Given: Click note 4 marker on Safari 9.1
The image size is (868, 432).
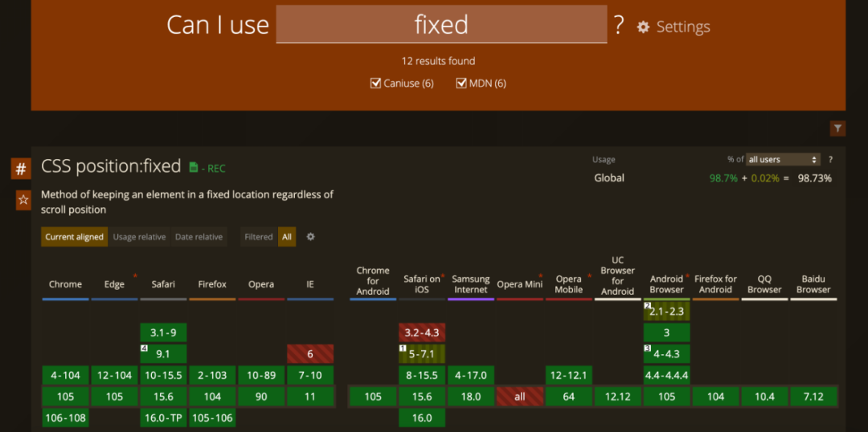Looking at the screenshot, I should (x=144, y=348).
